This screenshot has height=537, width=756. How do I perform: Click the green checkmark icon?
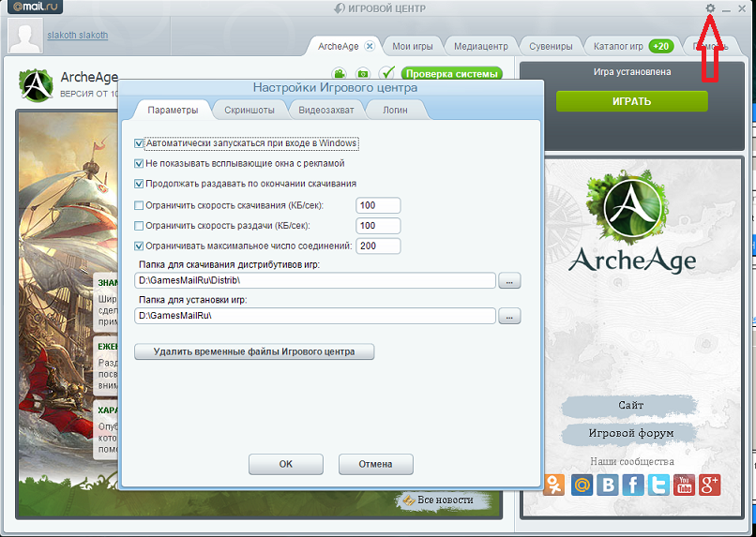tap(386, 73)
